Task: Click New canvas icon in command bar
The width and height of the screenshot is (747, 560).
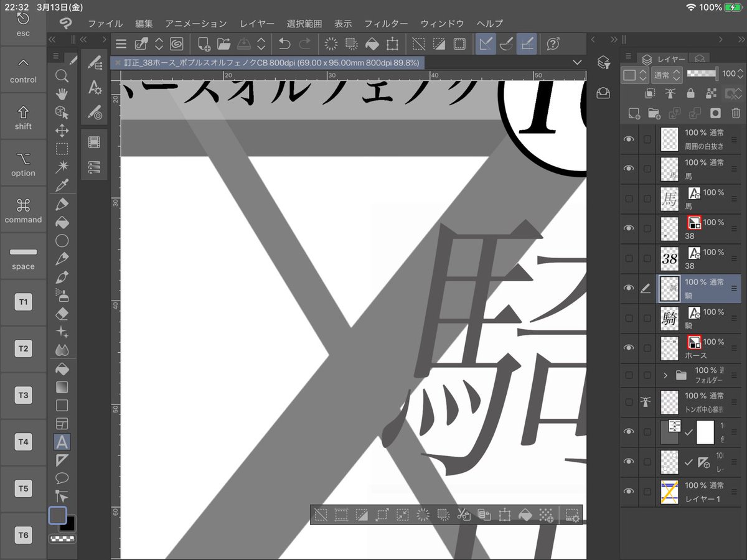Action: 204,44
